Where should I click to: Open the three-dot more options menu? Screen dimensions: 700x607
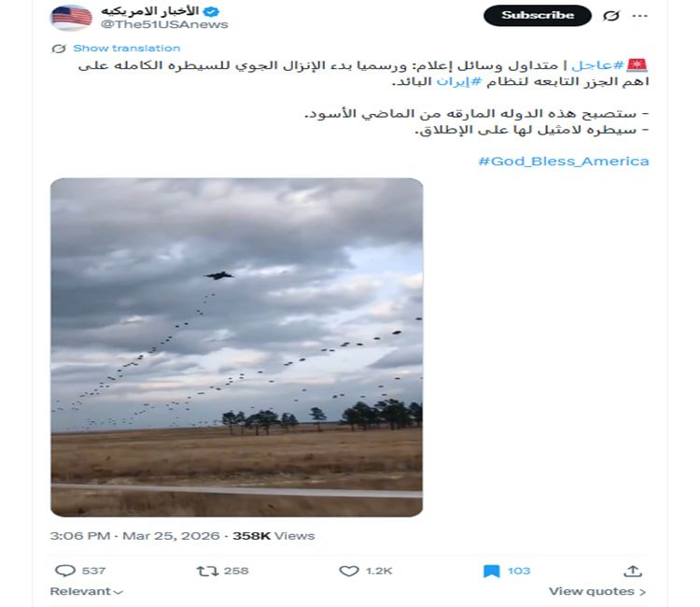click(x=639, y=16)
